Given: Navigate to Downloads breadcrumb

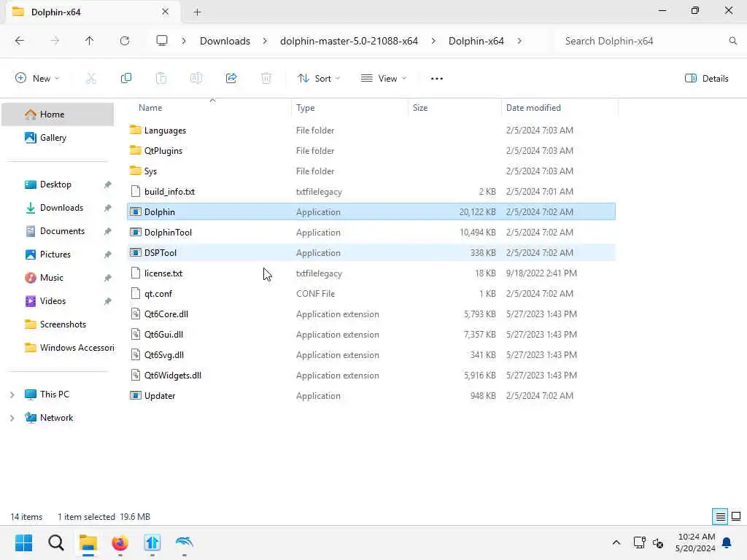Looking at the screenshot, I should coord(225,41).
